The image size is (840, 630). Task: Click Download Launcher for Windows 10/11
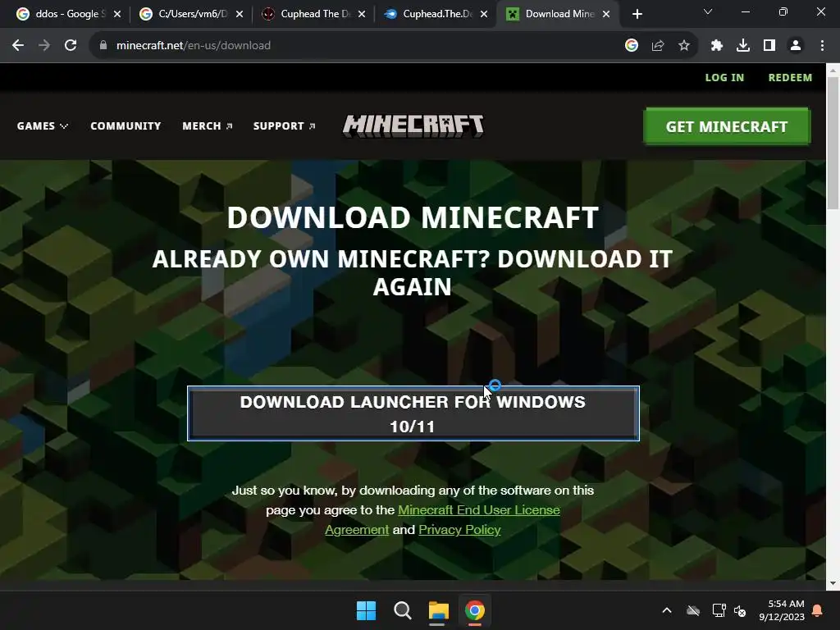tap(413, 413)
